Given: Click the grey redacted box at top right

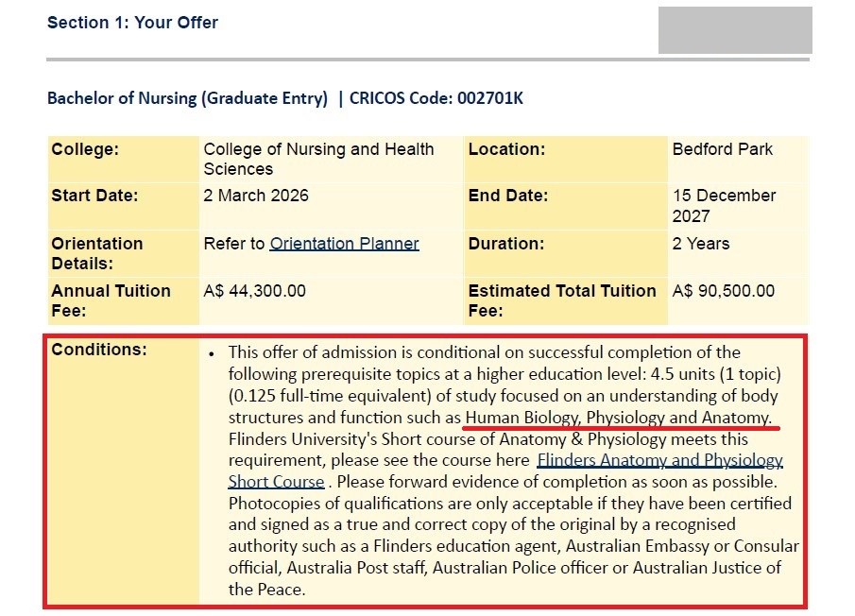Looking at the screenshot, I should pos(735,30).
